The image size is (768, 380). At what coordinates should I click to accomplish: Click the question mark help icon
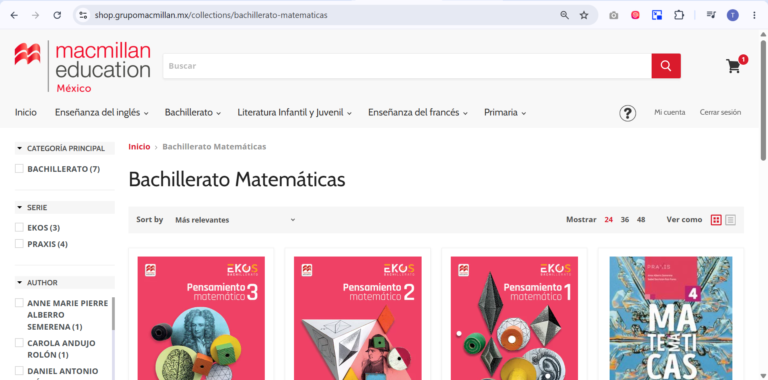point(627,113)
